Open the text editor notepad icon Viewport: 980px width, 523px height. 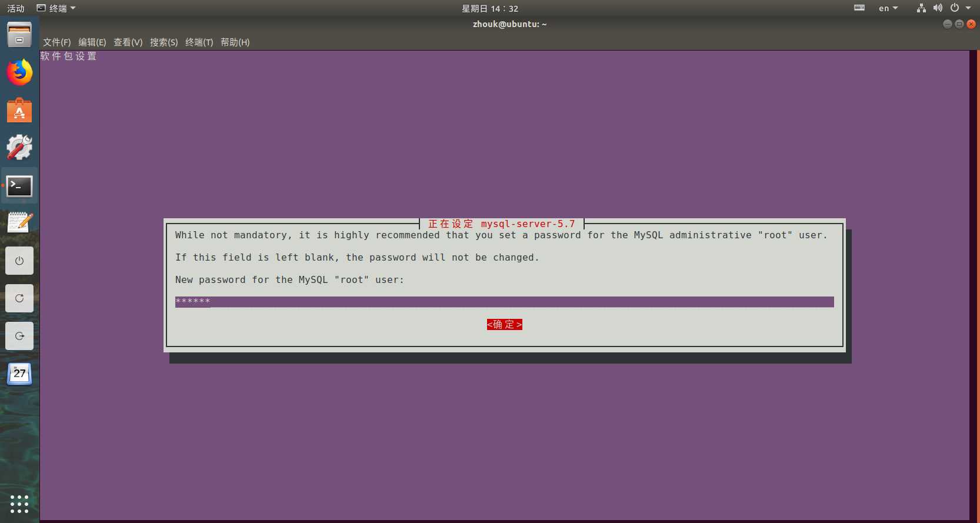coord(19,222)
